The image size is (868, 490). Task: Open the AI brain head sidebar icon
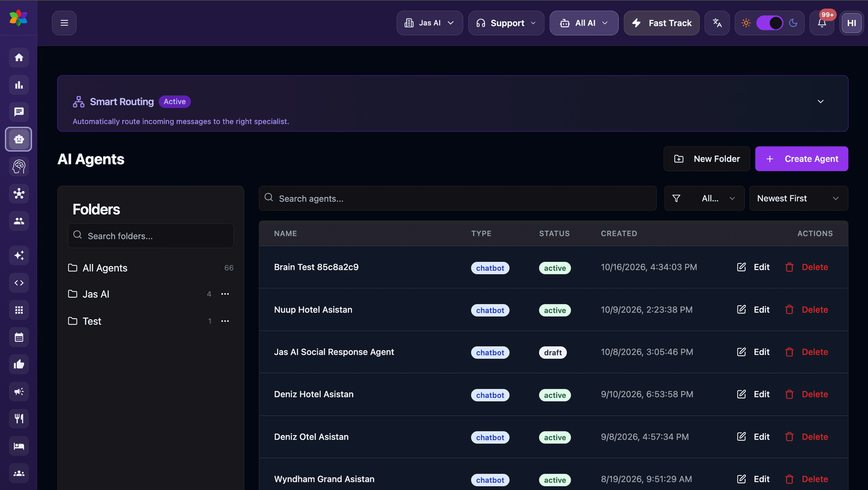pos(19,167)
